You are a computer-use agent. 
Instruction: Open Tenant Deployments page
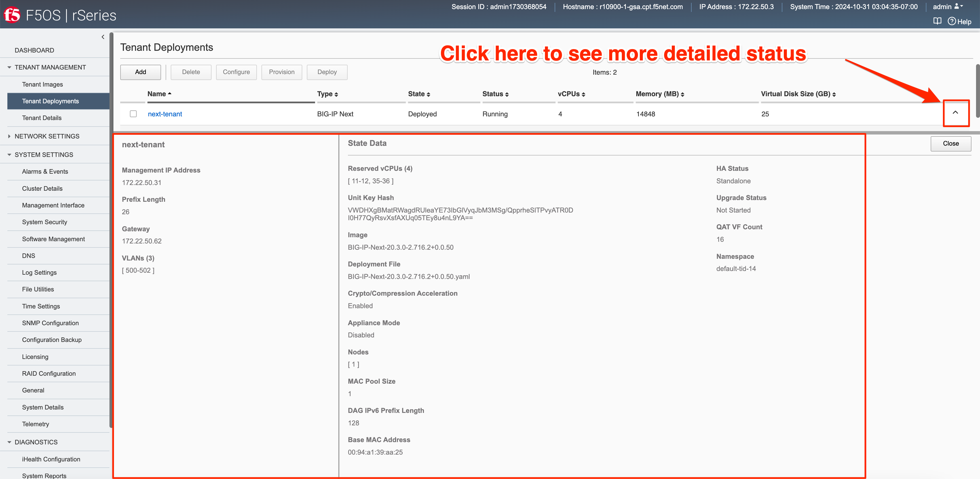pyautogui.click(x=58, y=101)
